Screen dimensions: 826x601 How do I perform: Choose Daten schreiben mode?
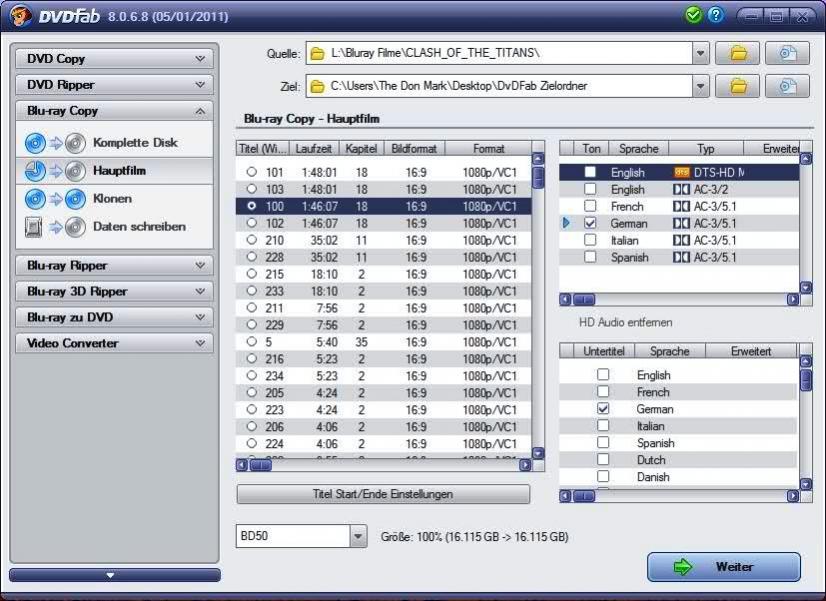[x=114, y=227]
